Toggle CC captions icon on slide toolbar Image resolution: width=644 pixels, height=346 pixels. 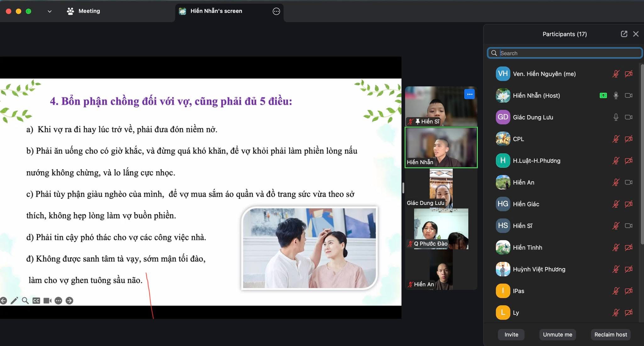click(36, 301)
